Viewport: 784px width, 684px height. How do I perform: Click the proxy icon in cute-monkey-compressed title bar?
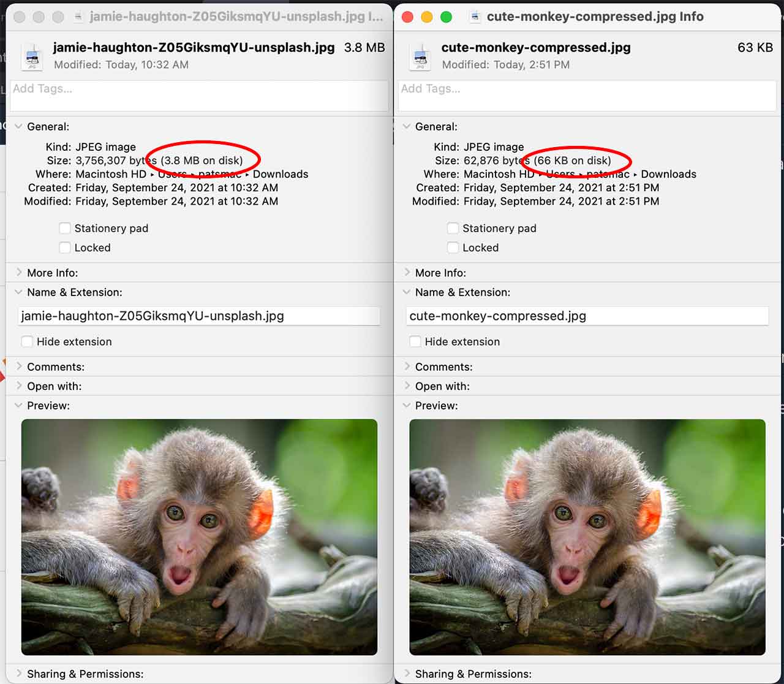point(475,17)
